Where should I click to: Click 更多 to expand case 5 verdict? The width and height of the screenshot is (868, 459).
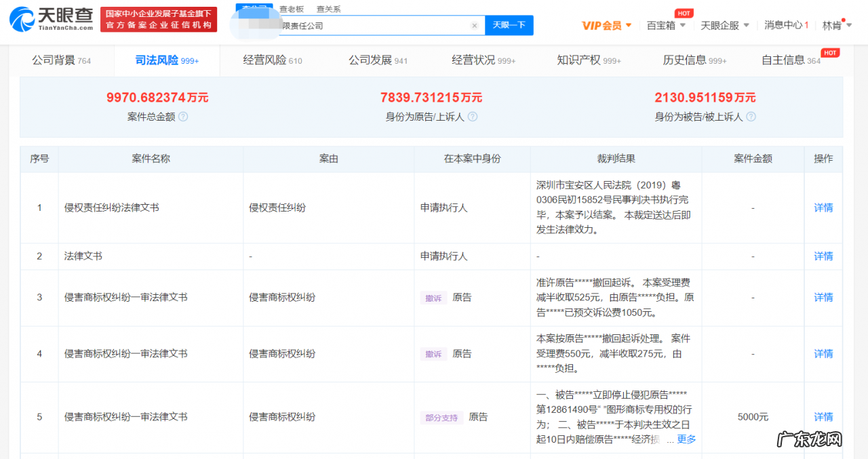[x=686, y=439]
